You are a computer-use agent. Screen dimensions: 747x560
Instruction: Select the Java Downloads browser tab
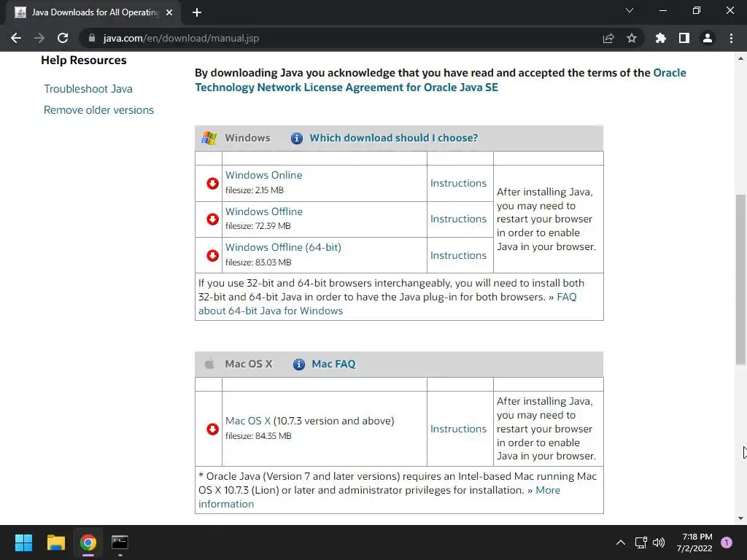(x=93, y=12)
